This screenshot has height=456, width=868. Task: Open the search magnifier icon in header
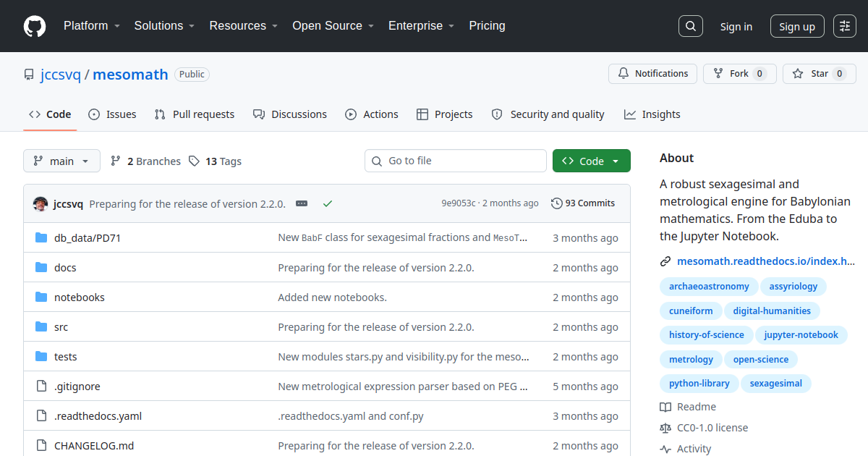(691, 26)
